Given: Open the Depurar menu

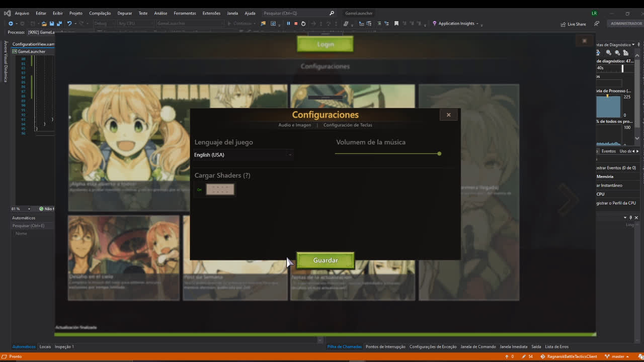Looking at the screenshot, I should [x=124, y=13].
